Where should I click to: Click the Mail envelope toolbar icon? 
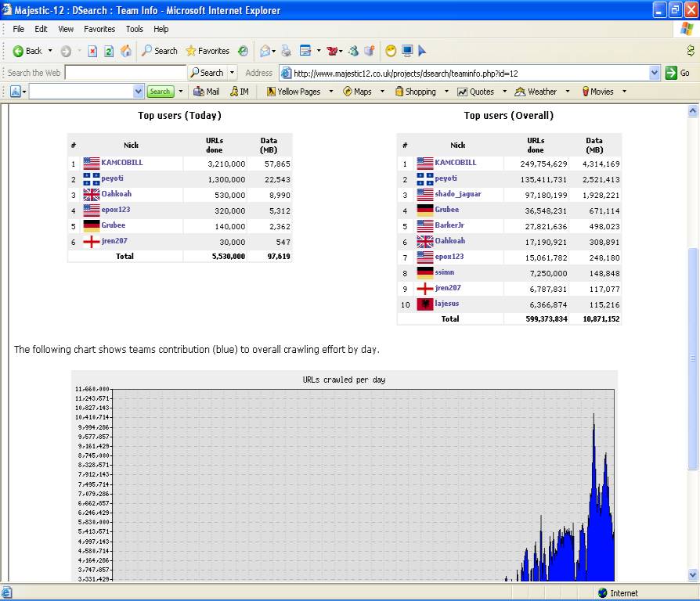pos(265,52)
